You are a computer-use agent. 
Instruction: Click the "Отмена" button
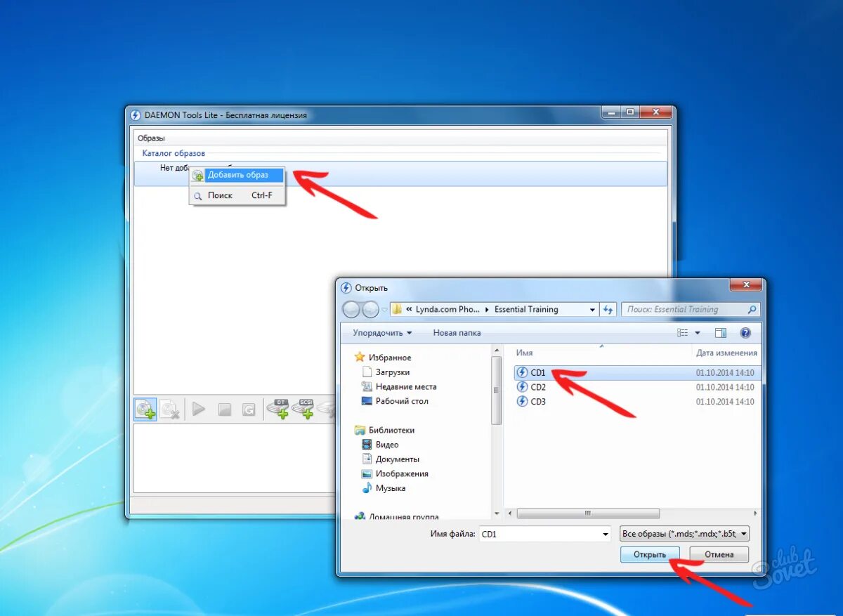[x=719, y=554]
